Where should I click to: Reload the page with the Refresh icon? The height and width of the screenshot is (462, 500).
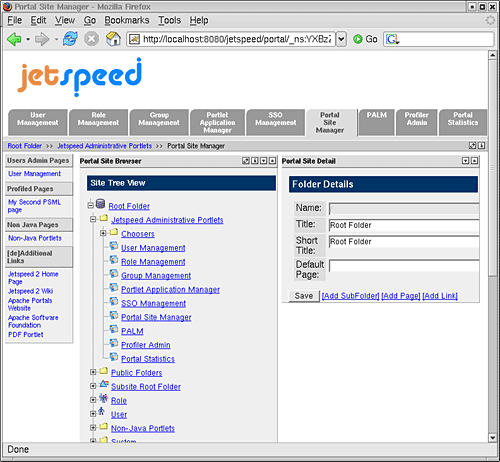pyautogui.click(x=70, y=39)
